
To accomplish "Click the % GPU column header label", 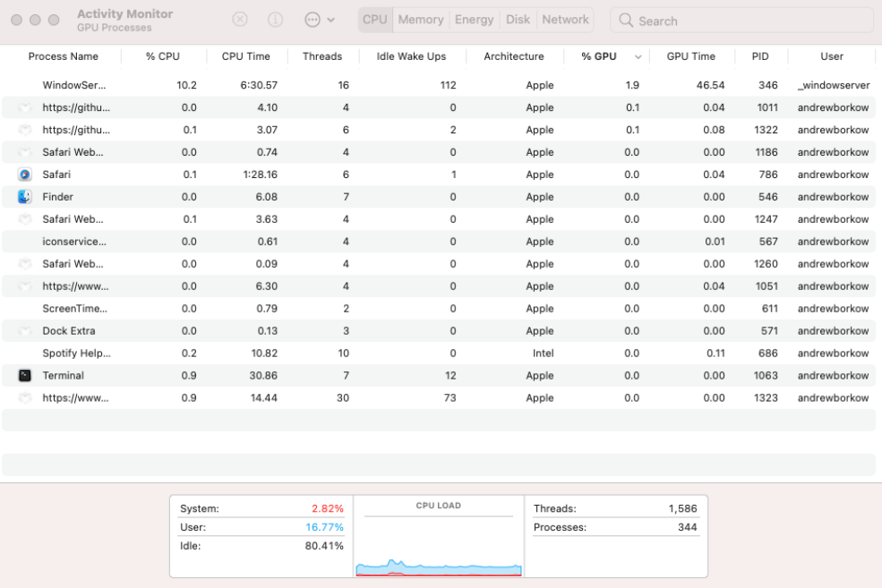I will tap(598, 56).
